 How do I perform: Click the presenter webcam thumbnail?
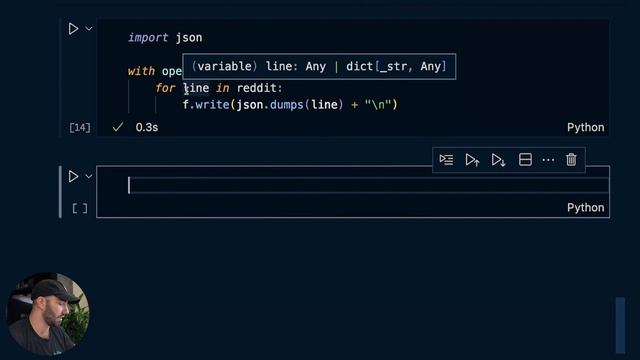coord(47,314)
